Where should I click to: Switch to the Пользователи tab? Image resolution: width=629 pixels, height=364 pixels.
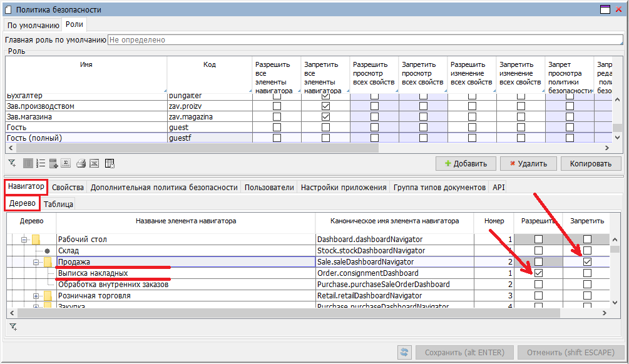click(268, 187)
